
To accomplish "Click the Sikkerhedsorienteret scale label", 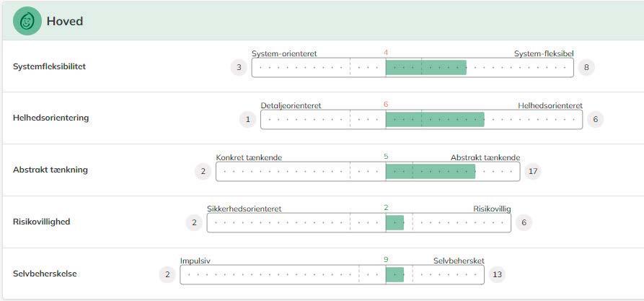I will tap(244, 209).
